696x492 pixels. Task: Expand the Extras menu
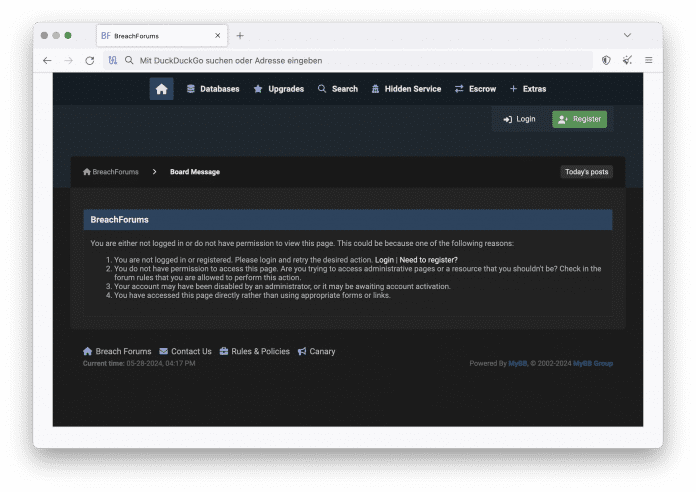[x=528, y=89]
